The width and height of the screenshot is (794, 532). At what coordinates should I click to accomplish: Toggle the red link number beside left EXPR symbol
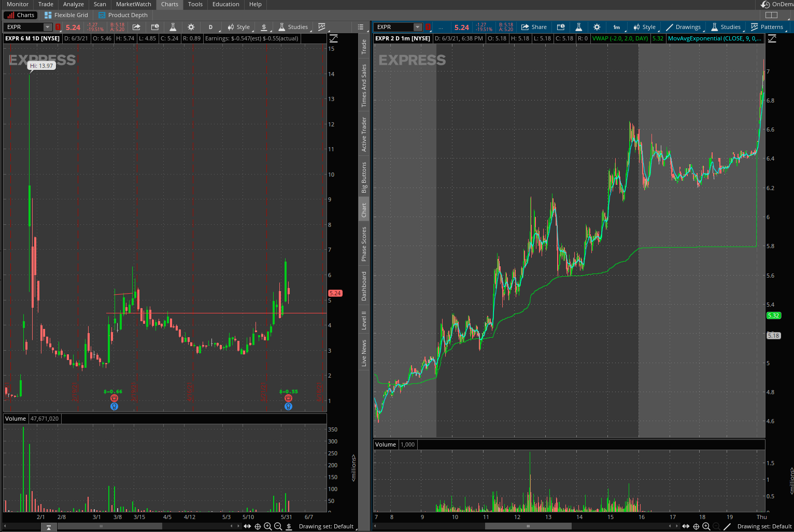(58, 27)
